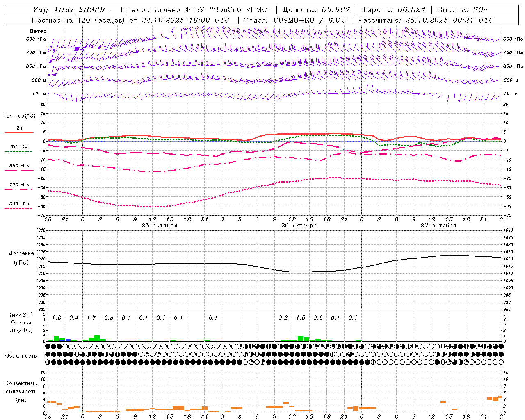Click the '(км)' units label of the convective panel
Viewport: 525px width, 420px height.
click(21, 399)
